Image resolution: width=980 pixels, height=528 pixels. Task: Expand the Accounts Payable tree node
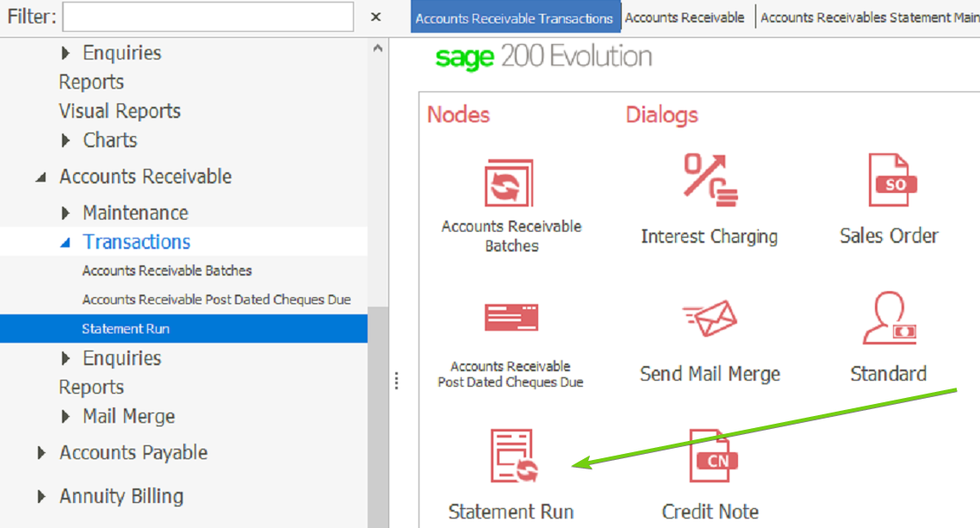pos(40,453)
